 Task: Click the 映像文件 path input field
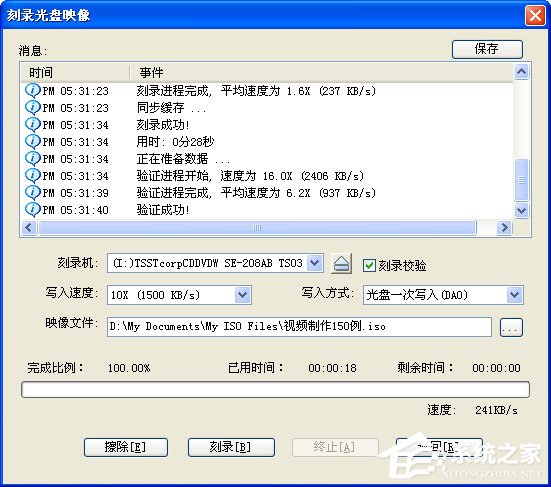pos(299,327)
